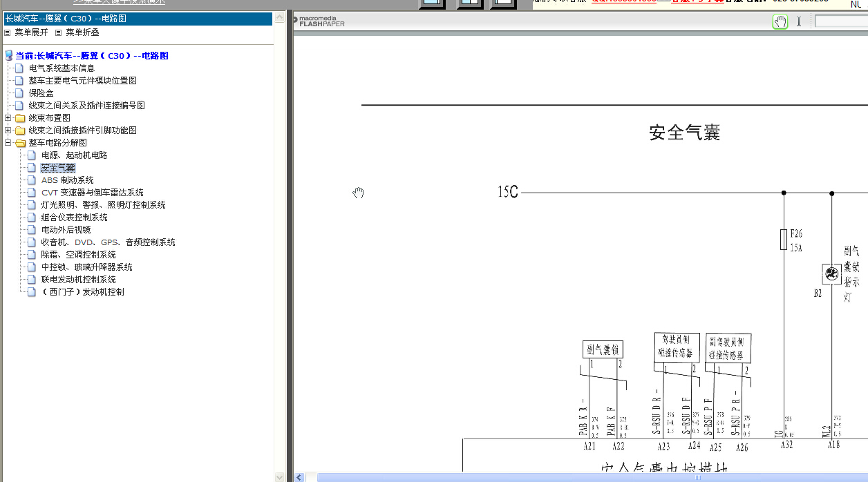Open 收音机、DVD、GPS、音频控制系统 diagram
The height and width of the screenshot is (482, 868).
point(108,242)
